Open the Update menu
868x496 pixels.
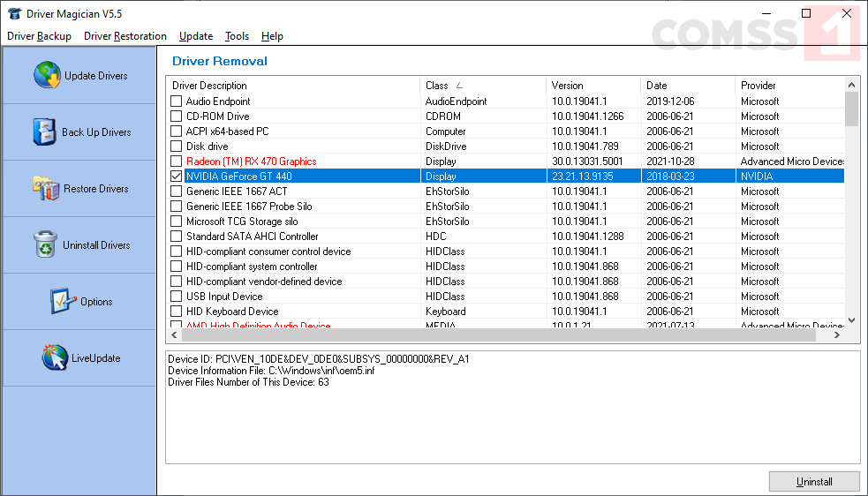tap(196, 36)
